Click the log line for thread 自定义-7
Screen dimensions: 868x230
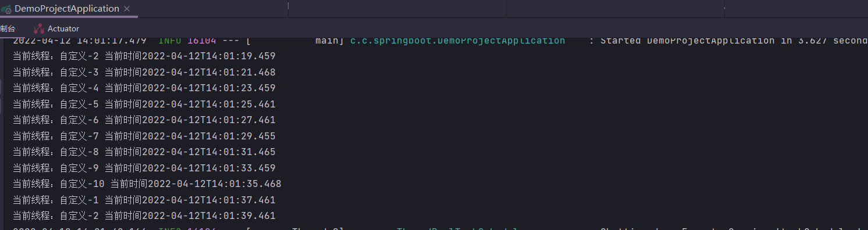tap(144, 136)
